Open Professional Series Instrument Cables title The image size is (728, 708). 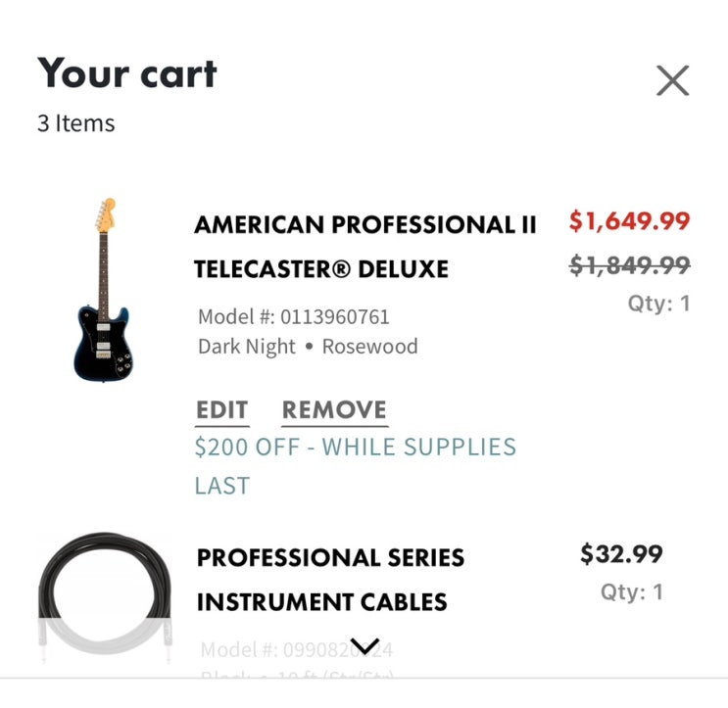pyautogui.click(x=330, y=580)
